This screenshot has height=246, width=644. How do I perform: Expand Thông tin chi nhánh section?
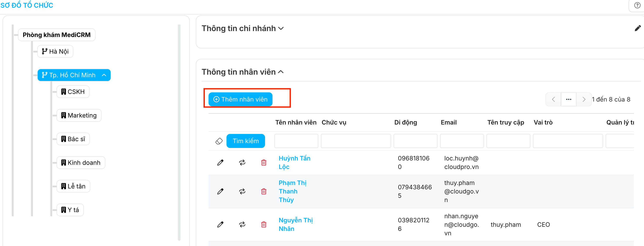point(281,28)
